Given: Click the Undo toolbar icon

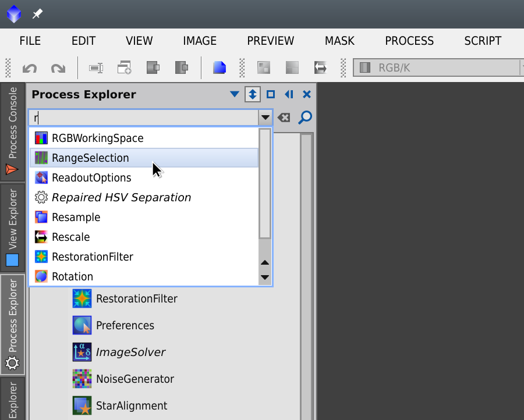Looking at the screenshot, I should pyautogui.click(x=30, y=68).
